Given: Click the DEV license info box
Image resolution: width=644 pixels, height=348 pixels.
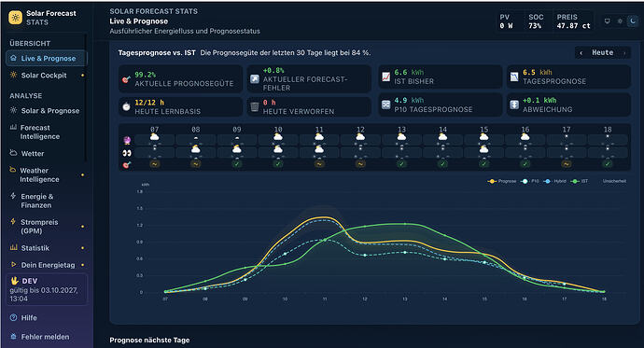Looking at the screenshot, I should point(47,289).
